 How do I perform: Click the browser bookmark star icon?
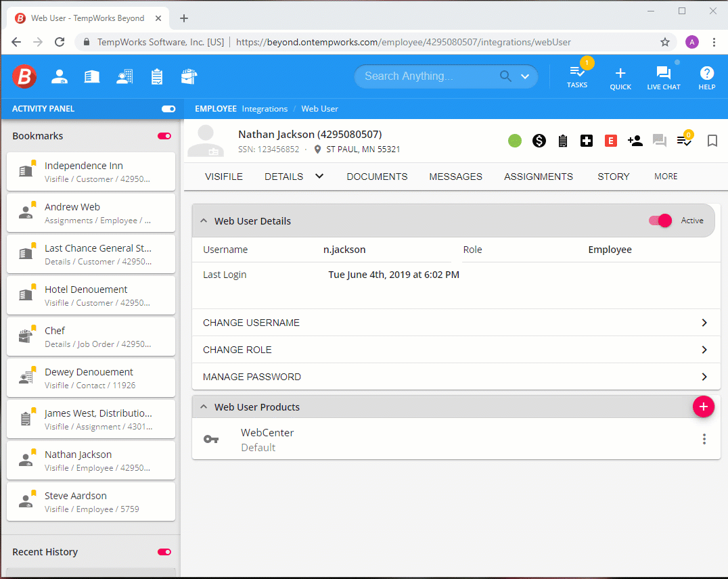click(x=665, y=42)
